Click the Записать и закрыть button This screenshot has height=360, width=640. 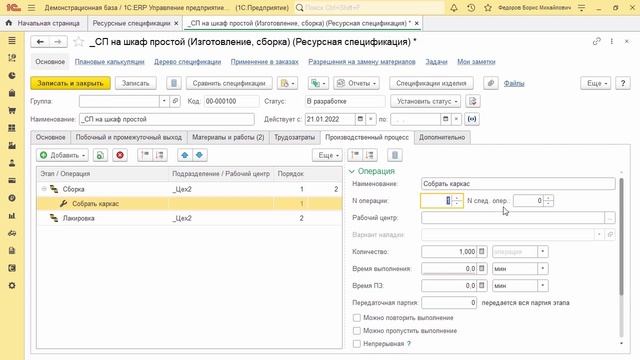coord(70,83)
